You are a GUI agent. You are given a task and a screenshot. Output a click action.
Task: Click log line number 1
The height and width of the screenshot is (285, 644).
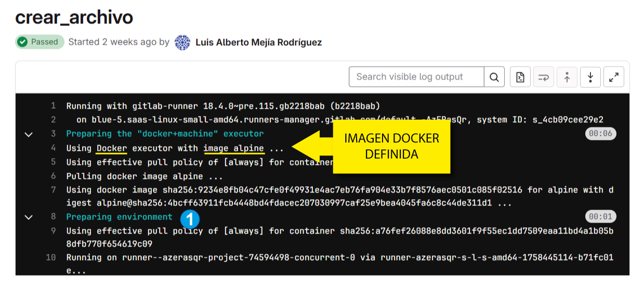53,106
